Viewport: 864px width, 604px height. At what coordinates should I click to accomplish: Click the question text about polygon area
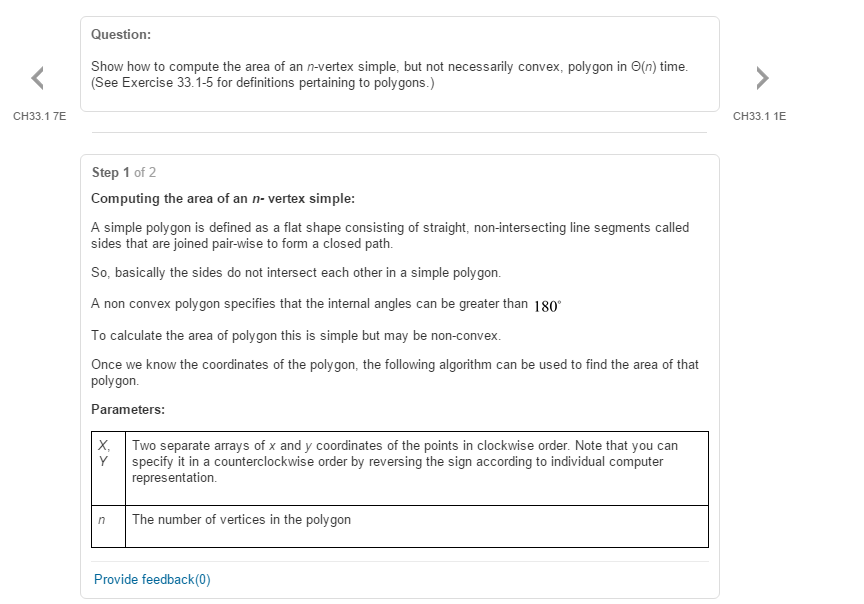click(390, 74)
